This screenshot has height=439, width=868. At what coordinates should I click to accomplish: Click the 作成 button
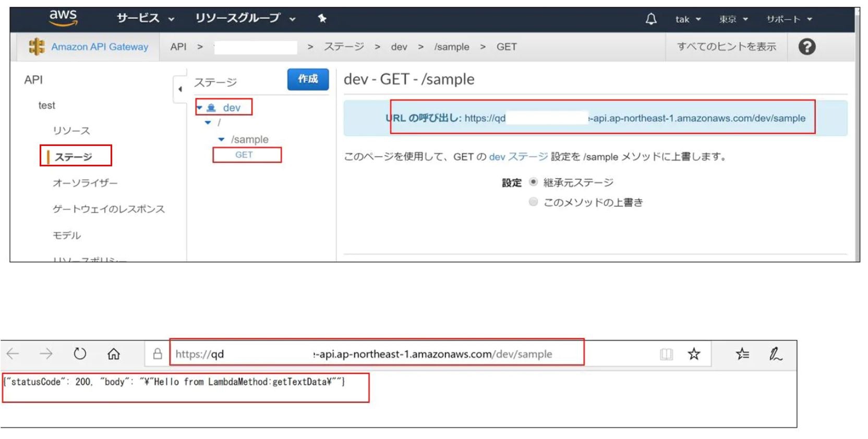pos(308,79)
